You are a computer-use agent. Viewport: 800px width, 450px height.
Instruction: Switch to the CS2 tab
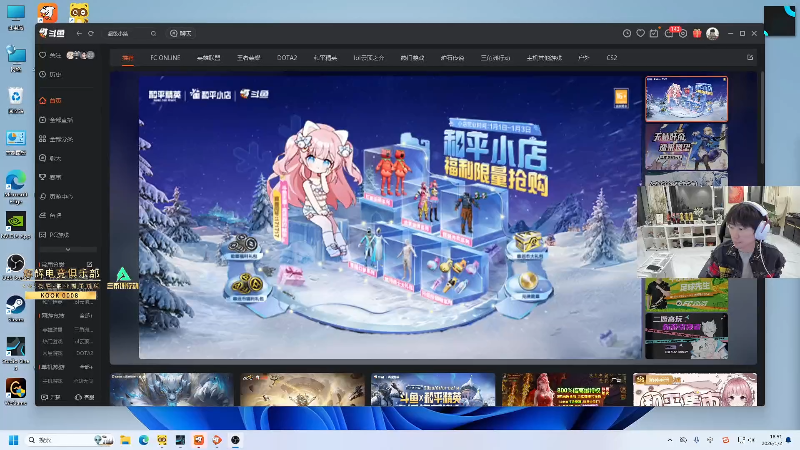coord(612,58)
